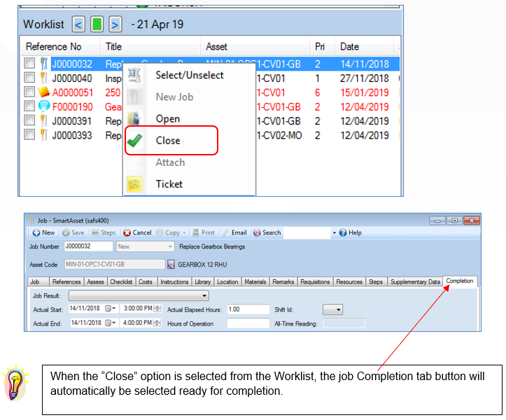Open the toolbar search box dropdown arrow
Image resolution: width=506 pixels, height=420 pixels.
334,233
